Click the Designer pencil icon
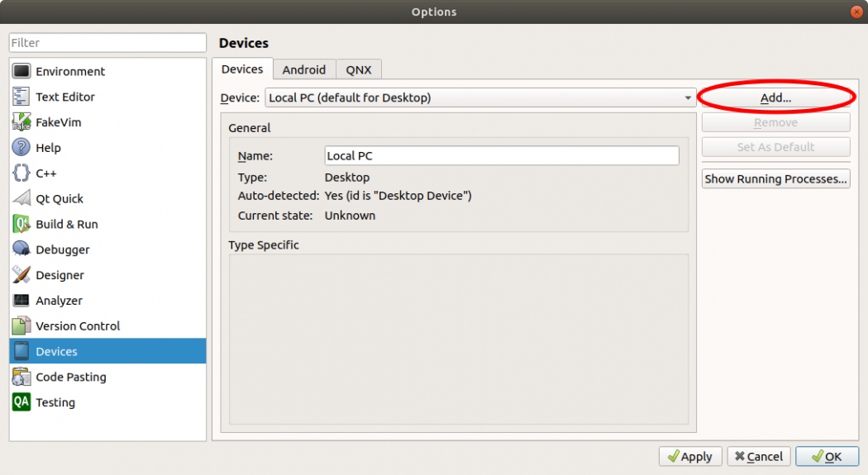The height and width of the screenshot is (475, 868). click(x=21, y=275)
